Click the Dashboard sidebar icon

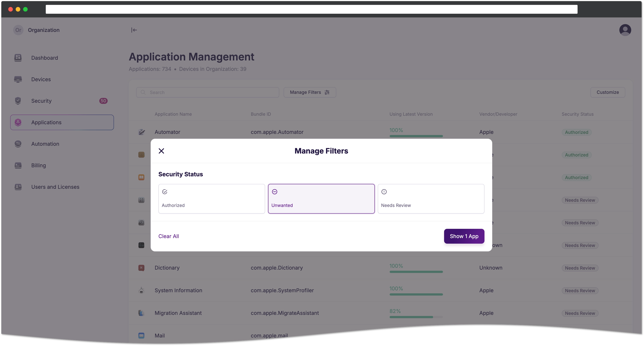pos(18,57)
